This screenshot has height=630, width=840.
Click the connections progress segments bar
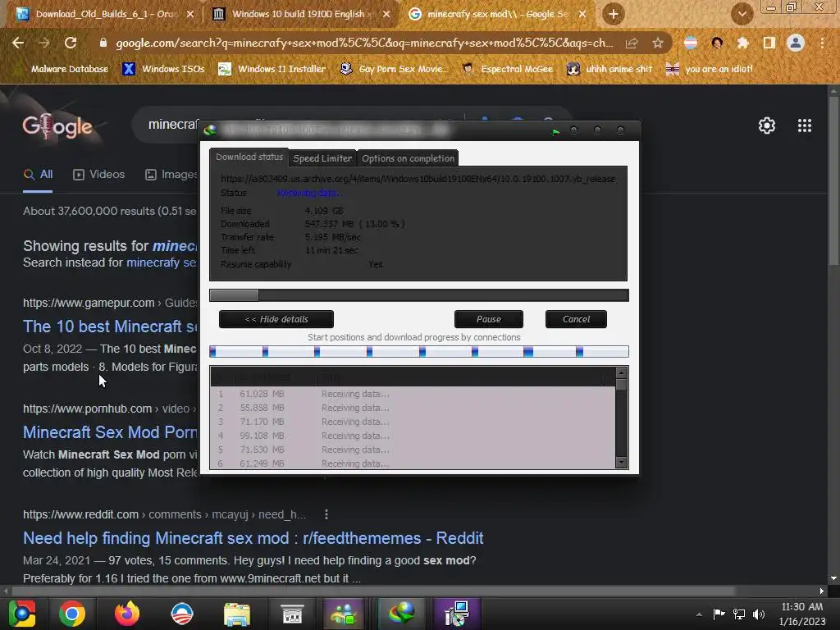pyautogui.click(x=419, y=351)
